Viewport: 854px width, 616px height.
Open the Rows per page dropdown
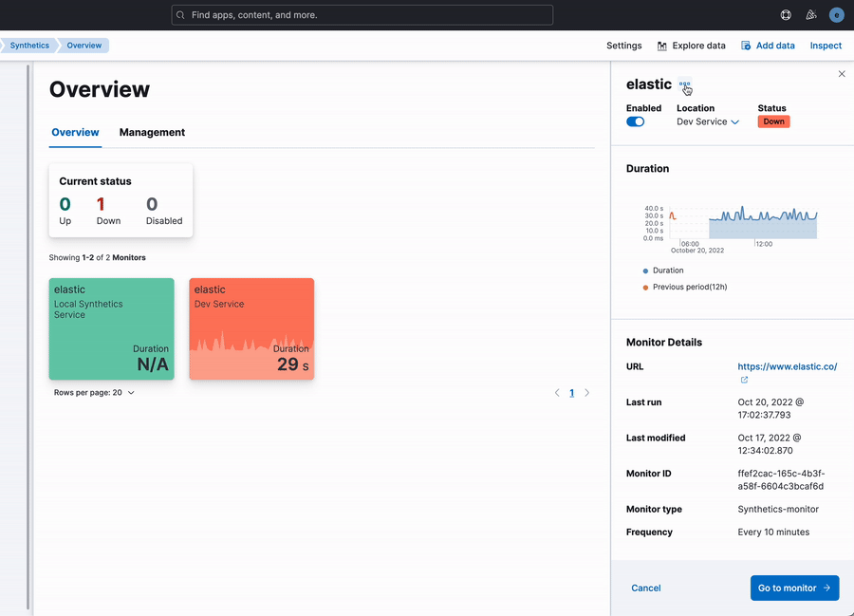click(94, 393)
